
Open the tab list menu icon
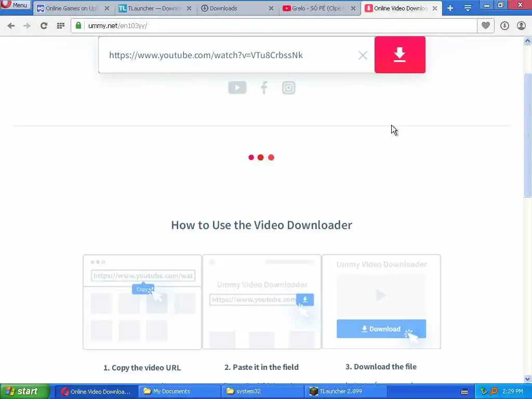[x=468, y=8]
